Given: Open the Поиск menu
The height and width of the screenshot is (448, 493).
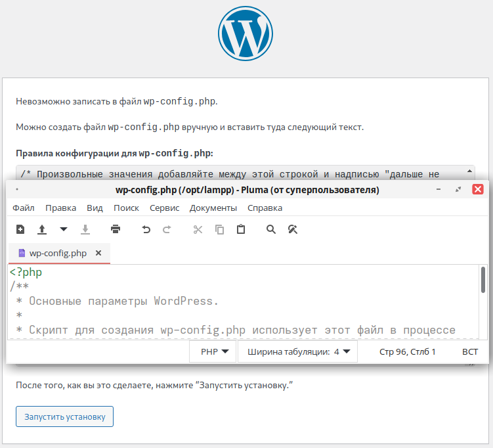Looking at the screenshot, I should (126, 208).
